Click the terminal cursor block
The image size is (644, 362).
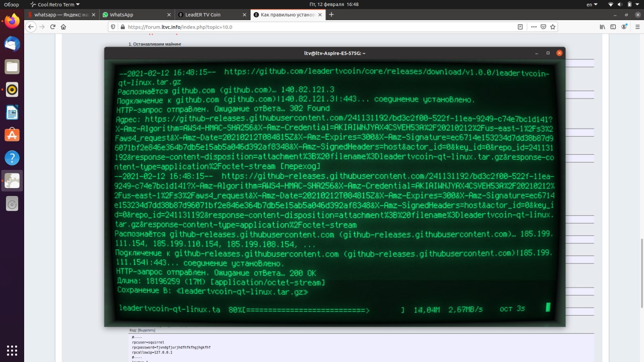tap(548, 307)
